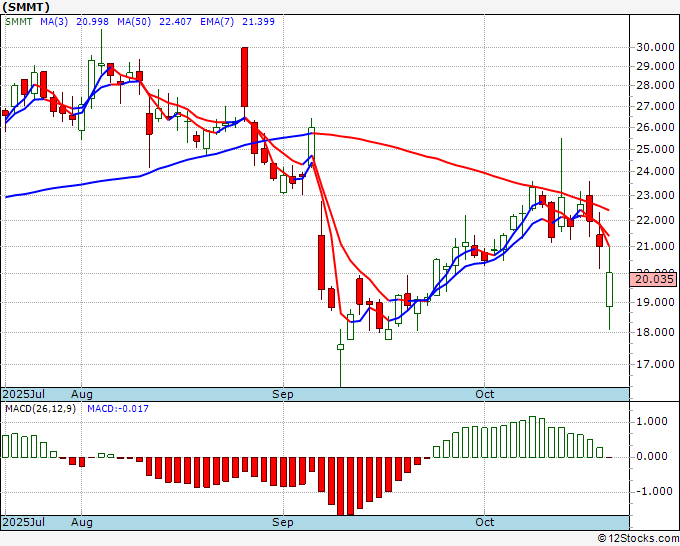Click the -1.000 MACD axis label
Image resolution: width=680 pixels, height=546 pixels.
pyautogui.click(x=655, y=491)
